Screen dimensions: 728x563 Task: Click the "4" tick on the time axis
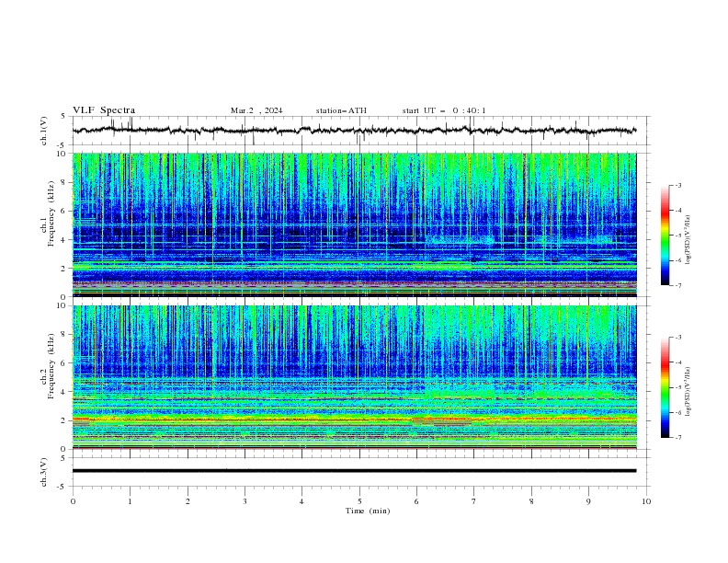(301, 501)
